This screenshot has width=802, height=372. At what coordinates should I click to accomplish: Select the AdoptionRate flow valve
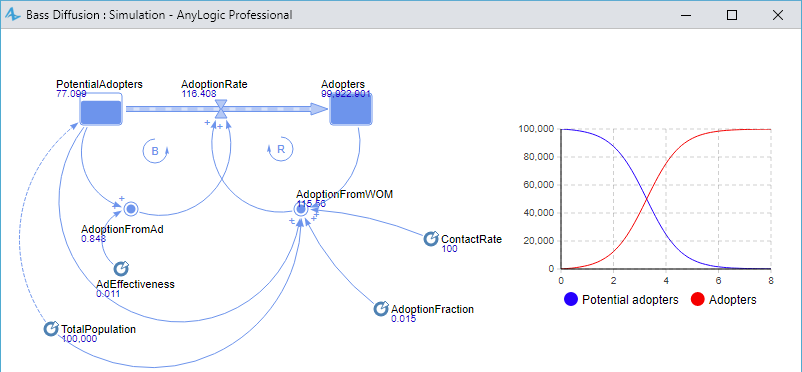point(221,108)
